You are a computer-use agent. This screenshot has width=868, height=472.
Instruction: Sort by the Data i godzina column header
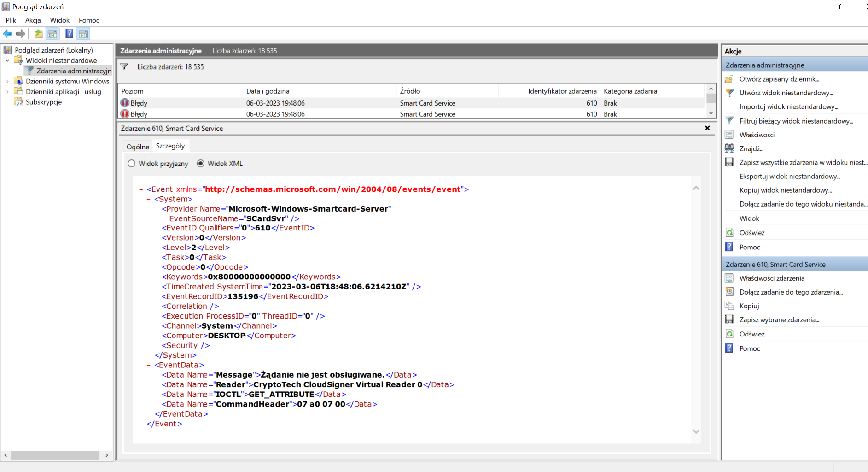point(320,91)
